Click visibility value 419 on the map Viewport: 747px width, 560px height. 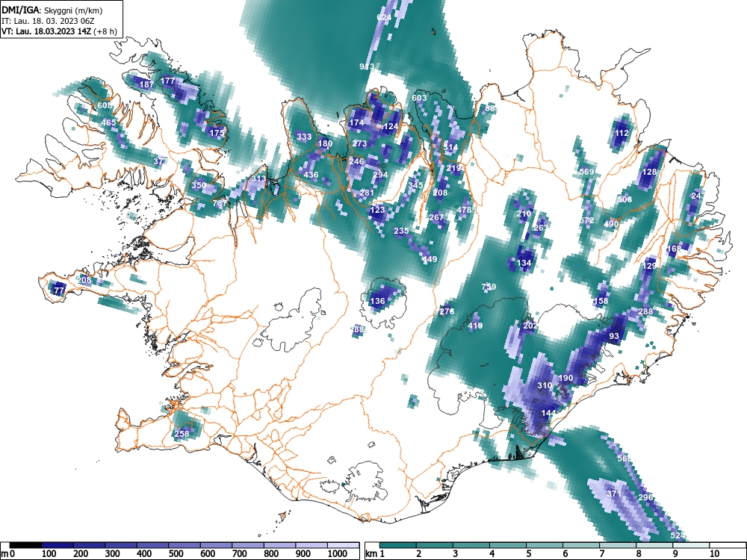pyautogui.click(x=475, y=326)
